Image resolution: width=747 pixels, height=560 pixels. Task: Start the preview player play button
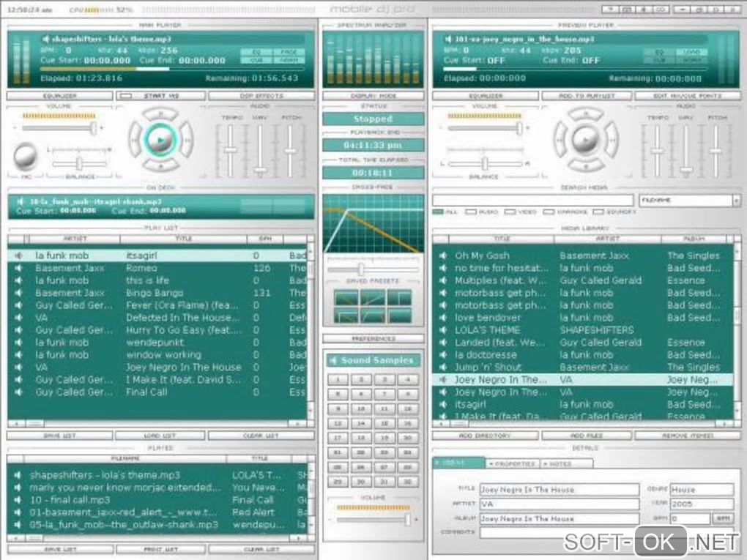pos(585,140)
